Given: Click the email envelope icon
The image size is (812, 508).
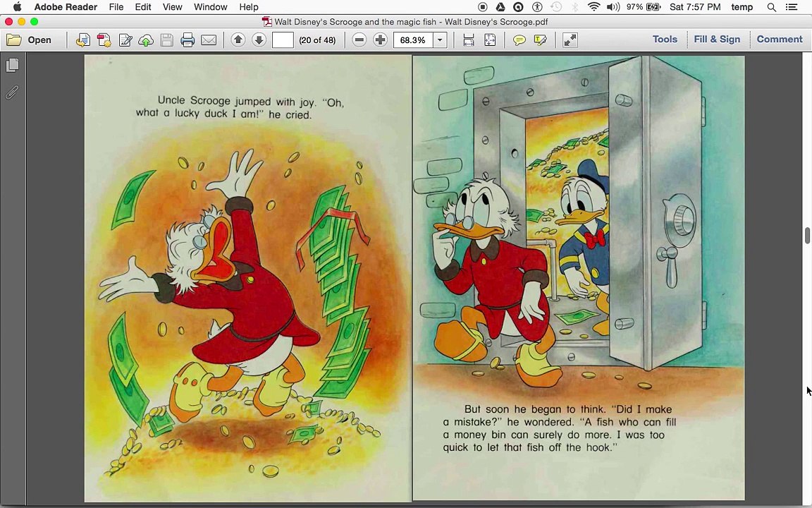Looking at the screenshot, I should 209,40.
